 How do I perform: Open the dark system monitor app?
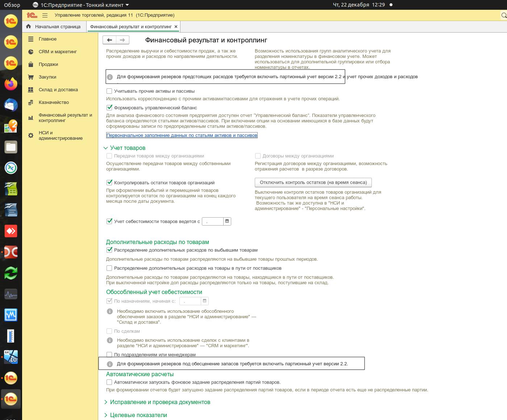(11, 294)
